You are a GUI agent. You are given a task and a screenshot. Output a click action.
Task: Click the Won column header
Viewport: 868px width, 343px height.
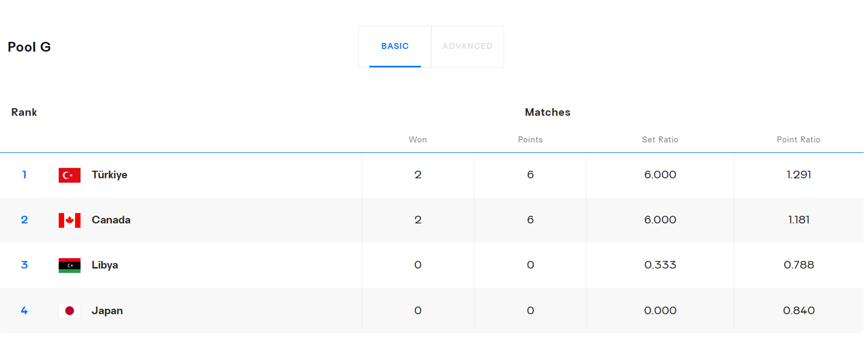point(418,140)
